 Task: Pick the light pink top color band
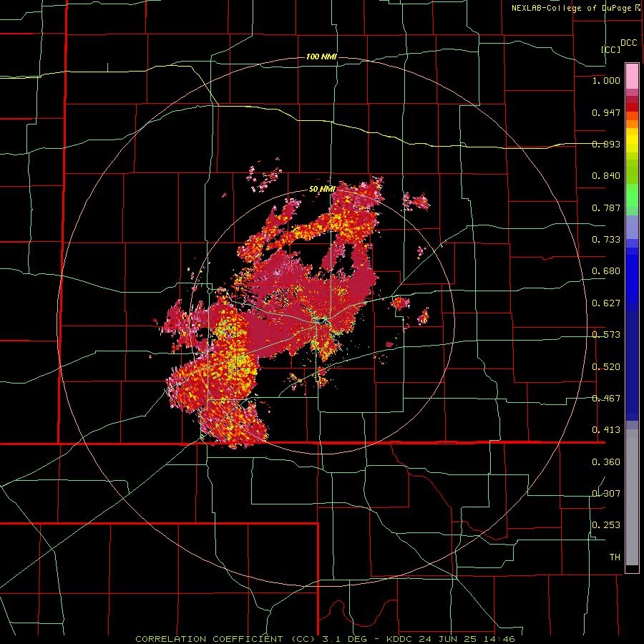pyautogui.click(x=632, y=77)
